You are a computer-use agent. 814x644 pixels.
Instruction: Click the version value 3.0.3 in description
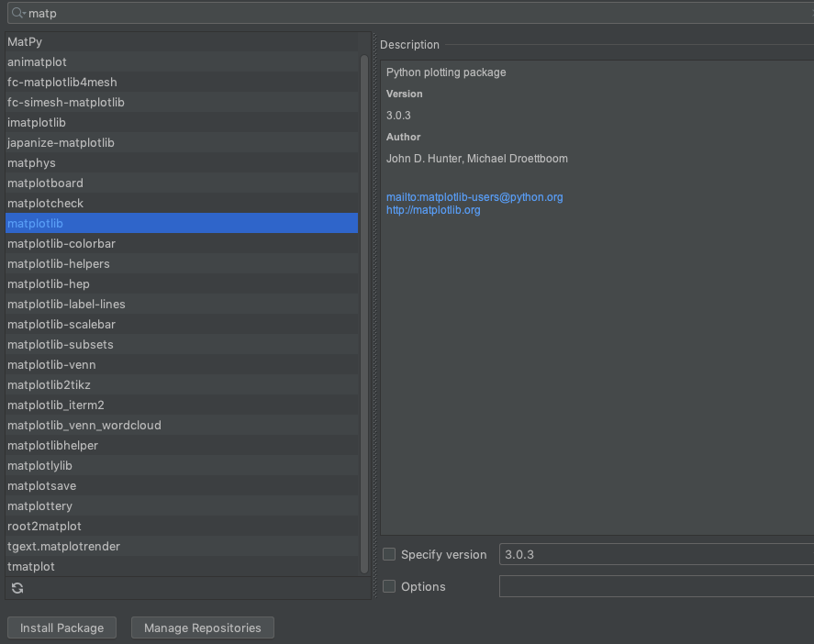point(398,116)
